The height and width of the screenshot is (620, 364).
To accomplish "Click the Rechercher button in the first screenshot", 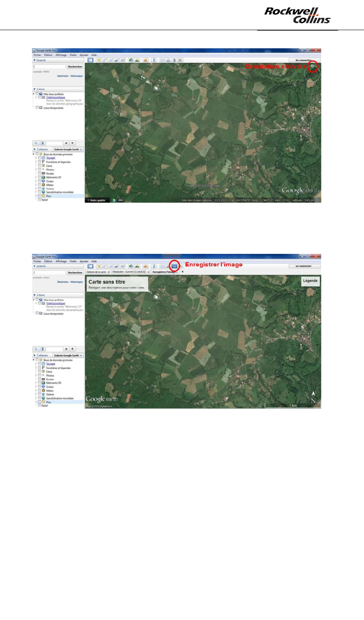I will 75,66.
